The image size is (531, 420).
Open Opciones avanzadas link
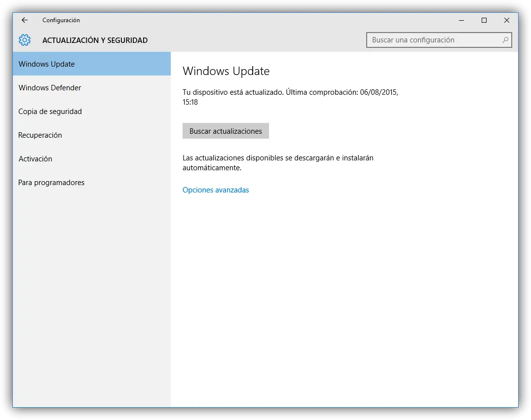215,190
